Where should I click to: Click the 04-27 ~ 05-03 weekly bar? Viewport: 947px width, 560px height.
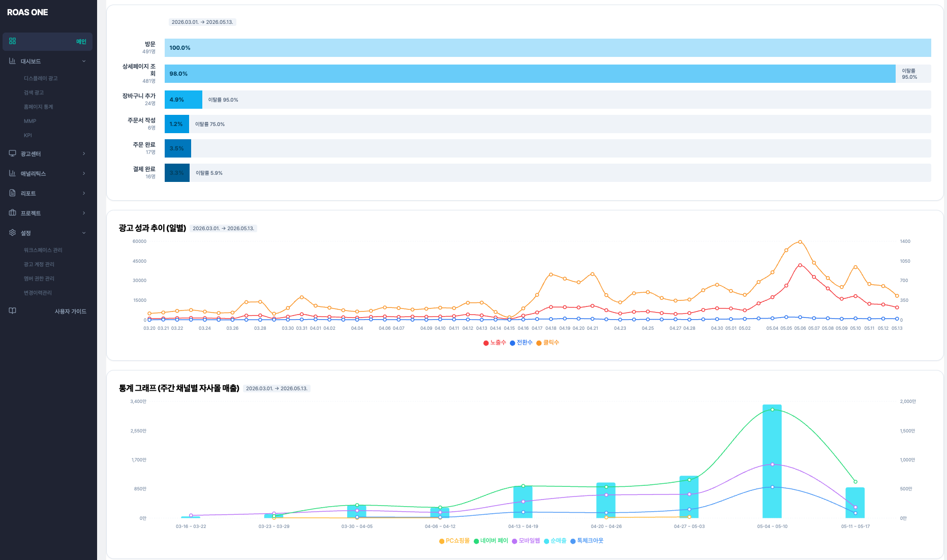pyautogui.click(x=689, y=497)
